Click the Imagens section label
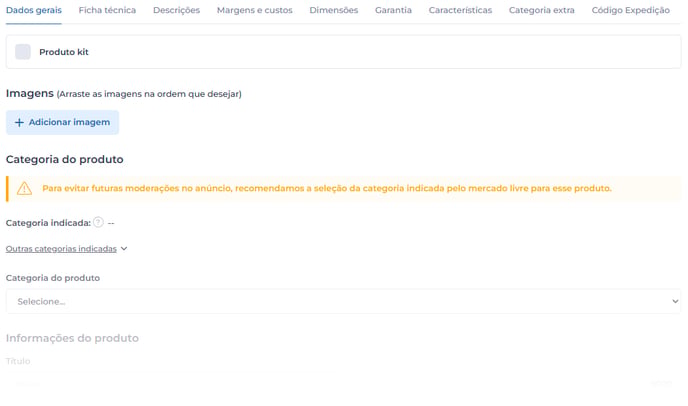688x406 pixels. (29, 93)
